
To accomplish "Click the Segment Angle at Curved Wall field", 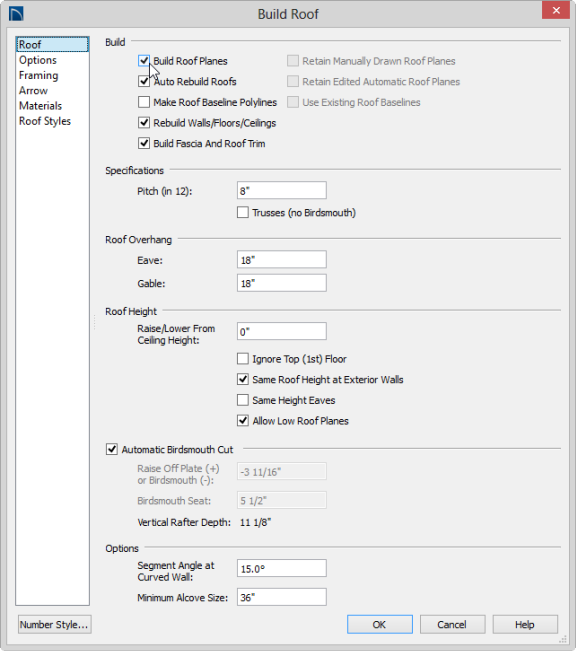I will click(282, 568).
